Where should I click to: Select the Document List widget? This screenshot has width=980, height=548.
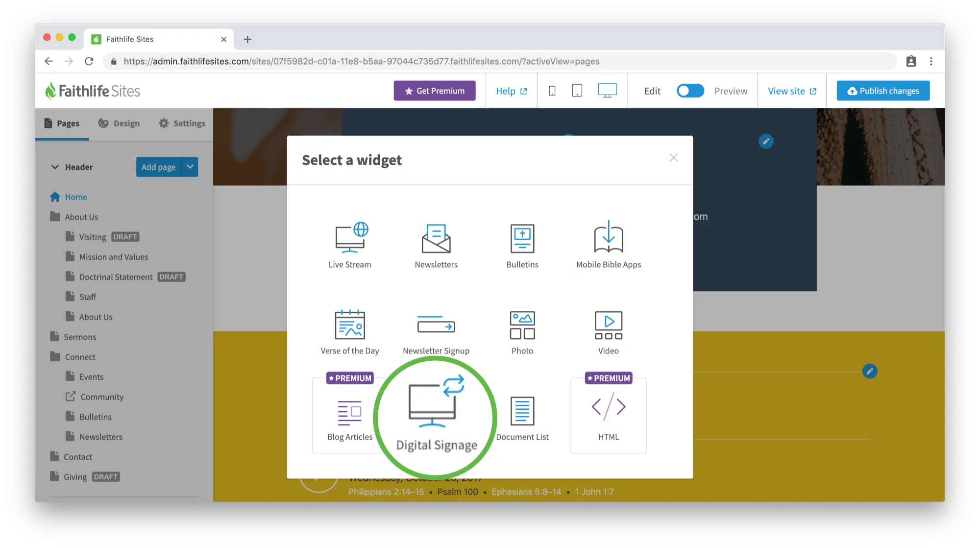(x=522, y=411)
